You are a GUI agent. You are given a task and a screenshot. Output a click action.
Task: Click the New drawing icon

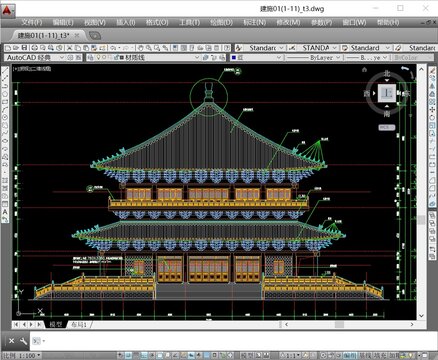[x=8, y=48]
